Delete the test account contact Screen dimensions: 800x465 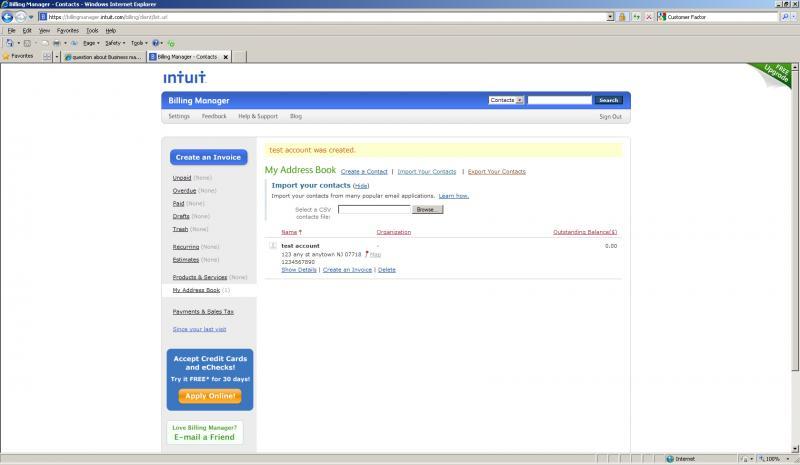click(387, 270)
